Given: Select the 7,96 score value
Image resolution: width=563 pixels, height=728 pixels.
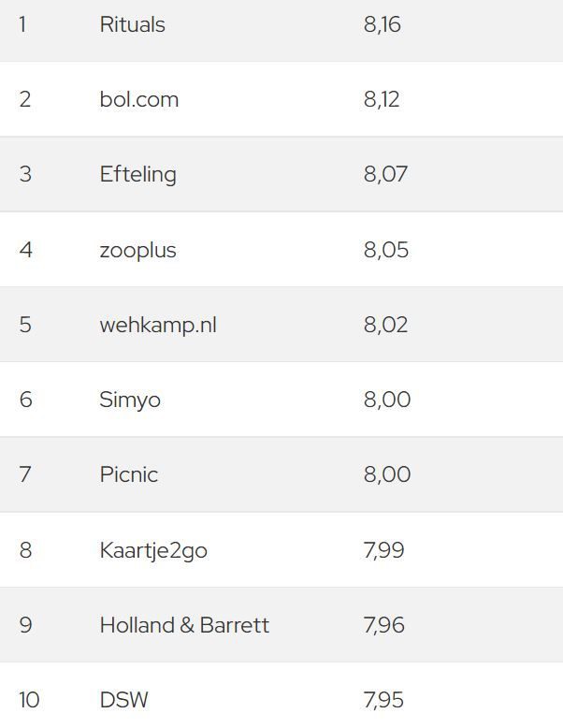Looking at the screenshot, I should pyautogui.click(x=383, y=625).
